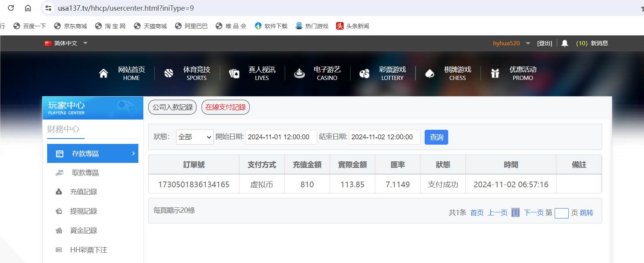Click the 登出 logout link
The height and width of the screenshot is (263, 644).
[544, 43]
